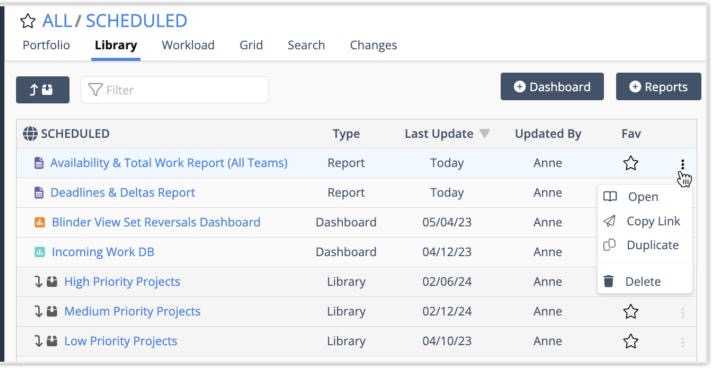
Task: Open the Search tab
Action: pos(306,45)
